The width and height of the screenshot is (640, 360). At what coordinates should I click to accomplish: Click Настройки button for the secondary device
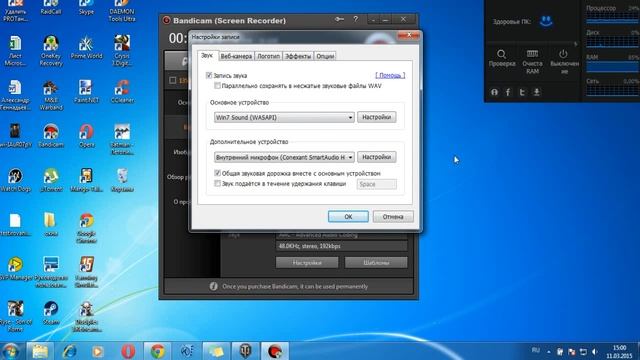click(376, 157)
